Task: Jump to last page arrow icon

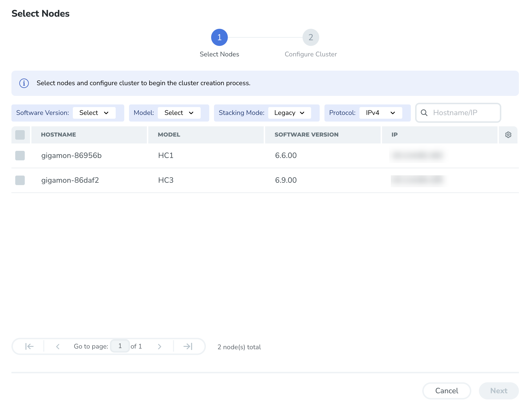Action: [x=188, y=346]
